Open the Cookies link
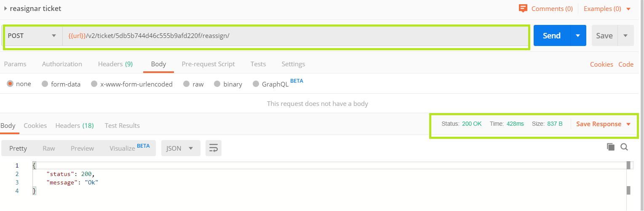Image resolution: width=644 pixels, height=211 pixels. coord(601,65)
